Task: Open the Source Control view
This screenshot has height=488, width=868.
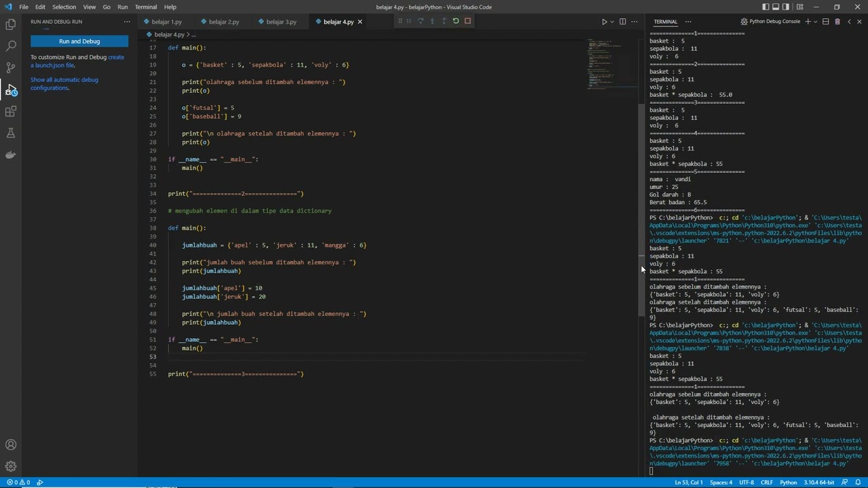Action: (x=11, y=68)
